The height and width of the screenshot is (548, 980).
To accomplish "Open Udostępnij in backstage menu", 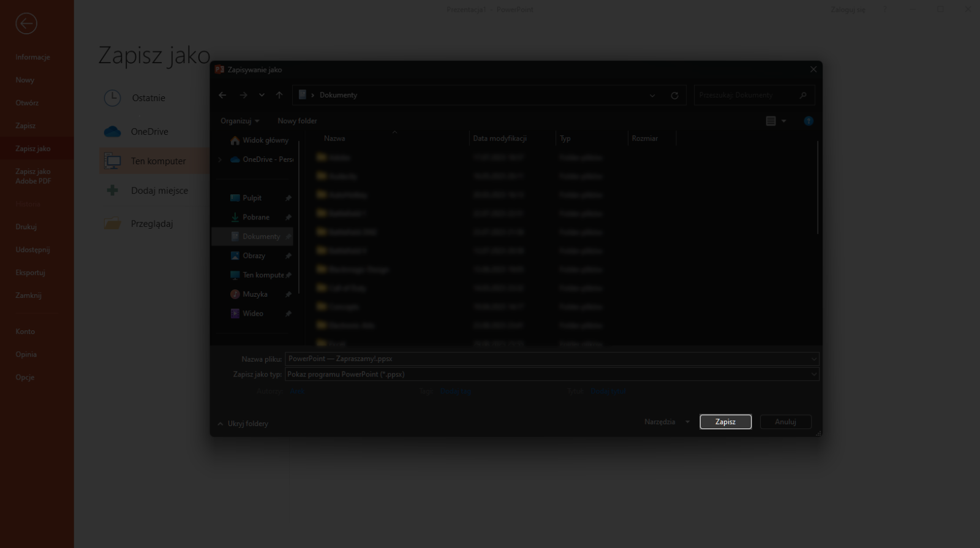I will click(32, 250).
